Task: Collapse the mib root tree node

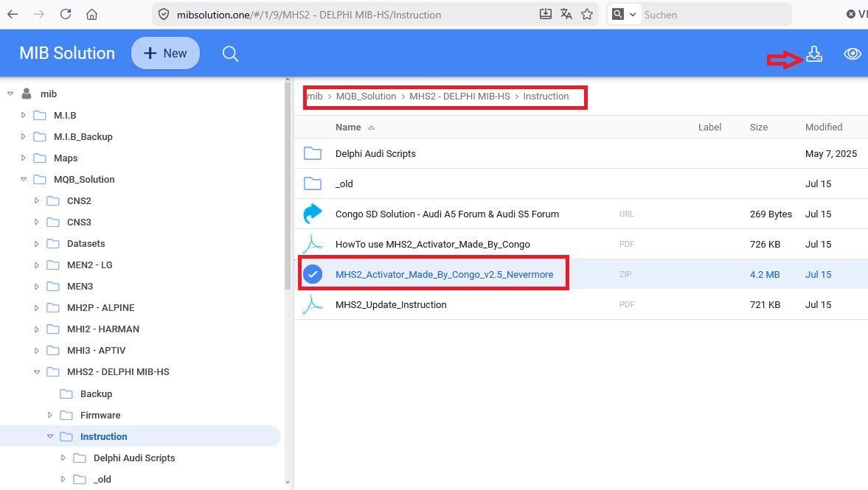Action: point(10,94)
